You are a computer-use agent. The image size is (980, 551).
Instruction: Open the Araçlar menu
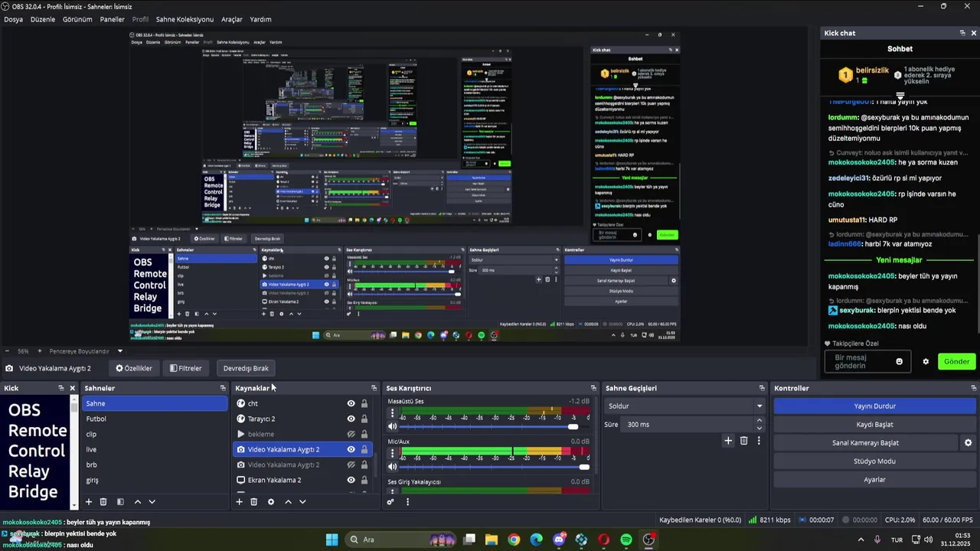232,19
